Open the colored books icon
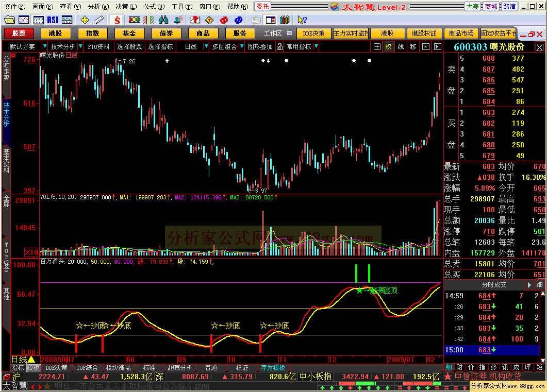This screenshot has height=392, width=547. 285,20
